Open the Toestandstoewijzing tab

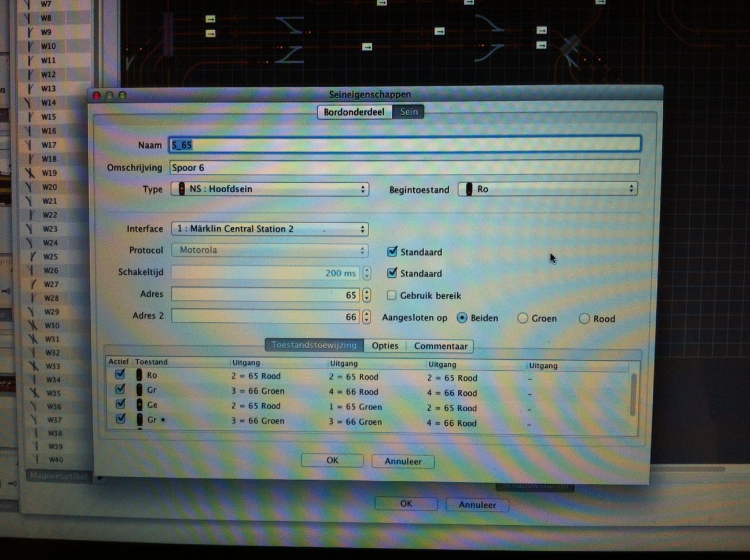click(x=314, y=345)
